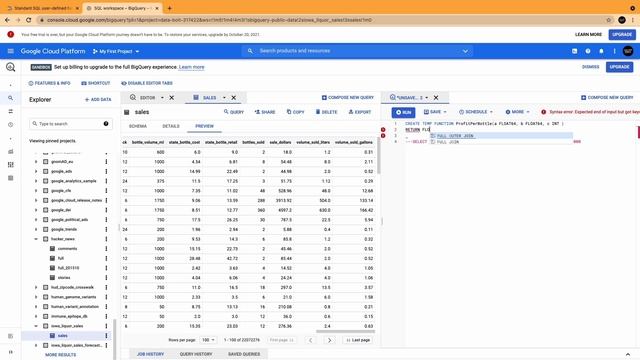The width and height of the screenshot is (640, 360).
Task: Click QUERY button for sales table
Action: point(233,112)
